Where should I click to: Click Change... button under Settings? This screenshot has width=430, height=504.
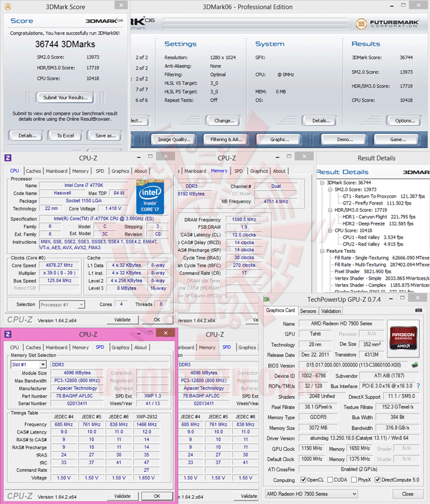tap(224, 121)
